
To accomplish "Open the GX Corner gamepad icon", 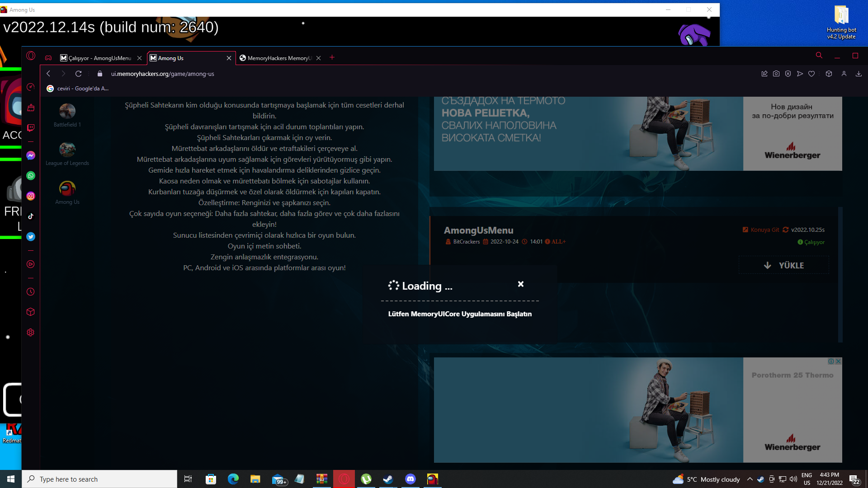I will coord(48,58).
